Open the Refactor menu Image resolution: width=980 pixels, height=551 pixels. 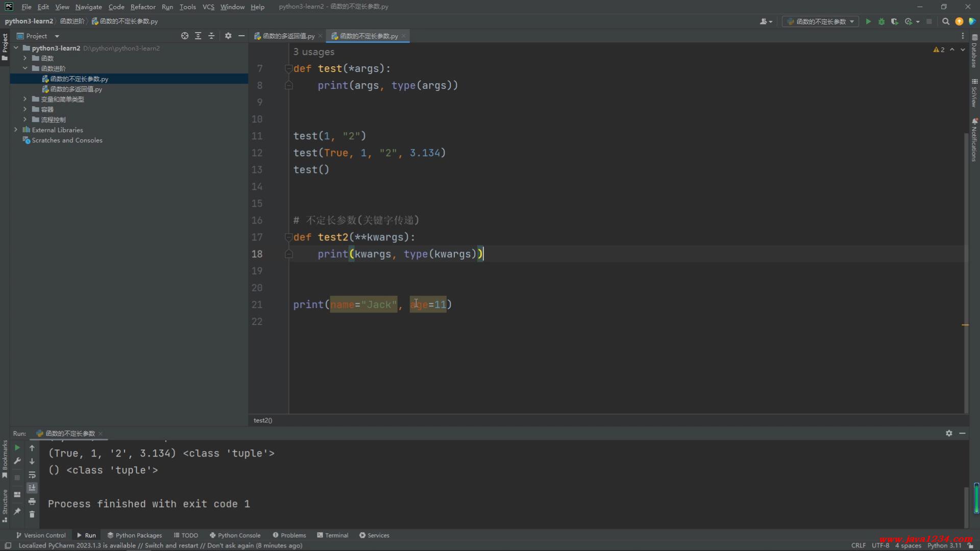click(x=142, y=7)
